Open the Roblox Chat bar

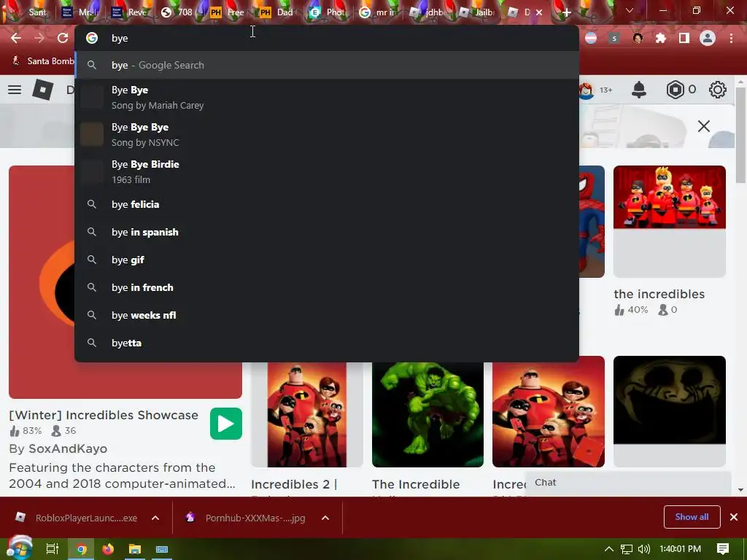pyautogui.click(x=628, y=483)
